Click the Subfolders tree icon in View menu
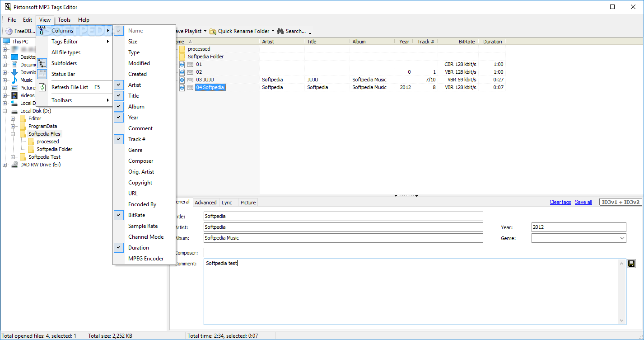 tap(42, 63)
